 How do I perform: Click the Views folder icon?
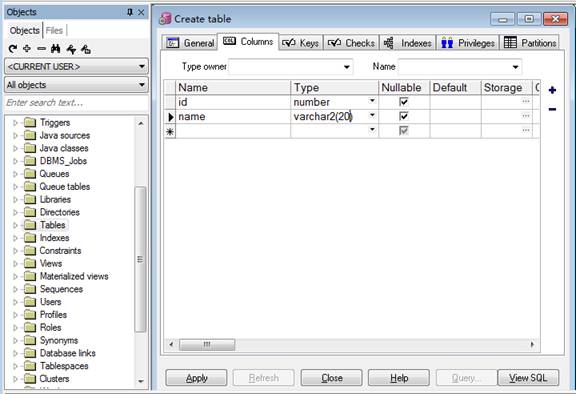pos(30,263)
